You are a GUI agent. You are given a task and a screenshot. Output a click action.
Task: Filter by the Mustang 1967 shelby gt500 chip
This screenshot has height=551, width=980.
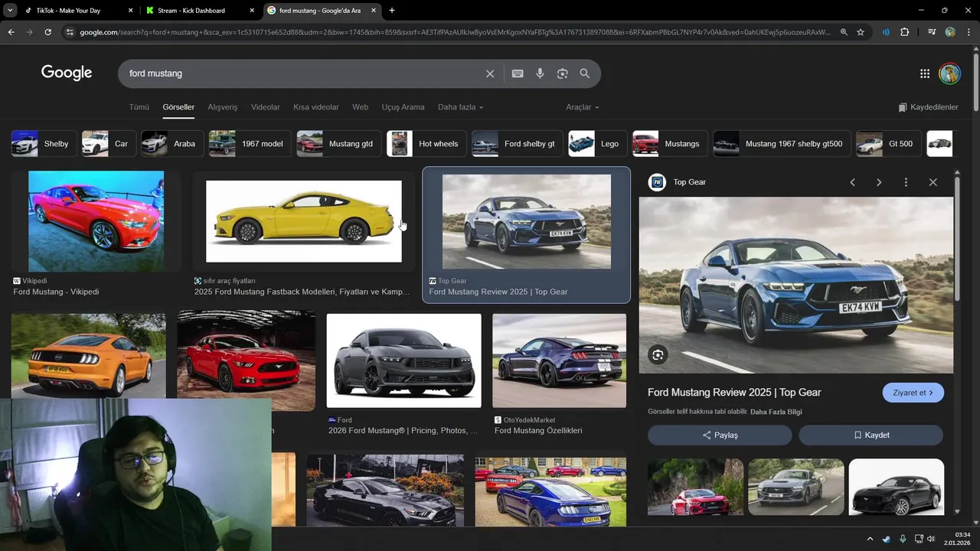(x=780, y=144)
